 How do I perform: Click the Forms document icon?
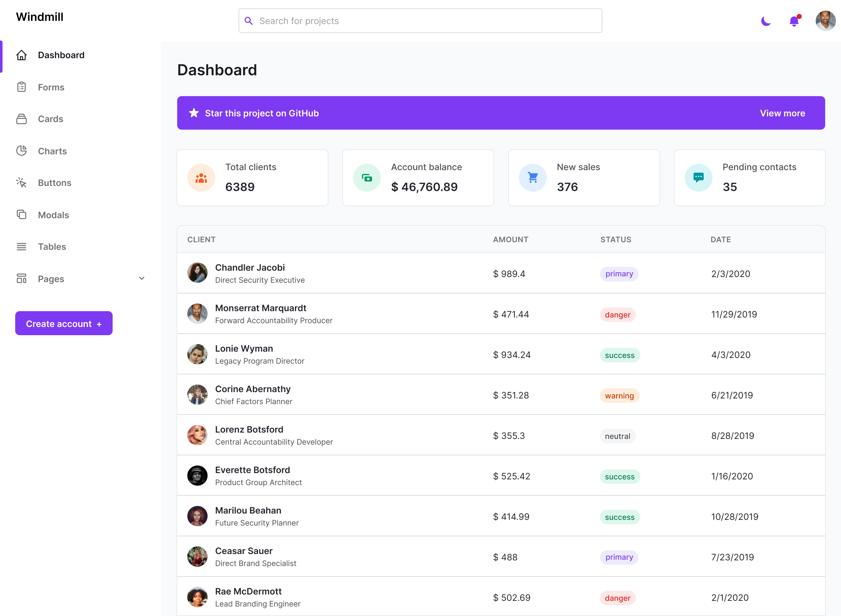[x=21, y=87]
